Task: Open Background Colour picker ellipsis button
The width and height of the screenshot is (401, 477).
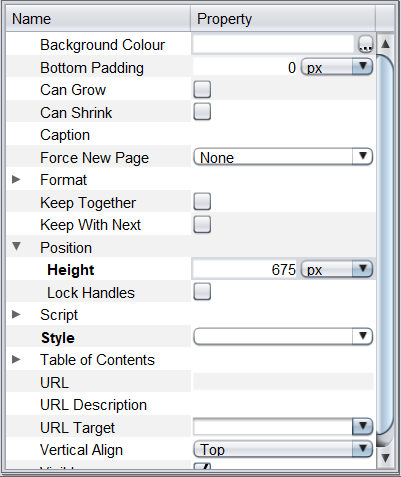Action: point(365,44)
